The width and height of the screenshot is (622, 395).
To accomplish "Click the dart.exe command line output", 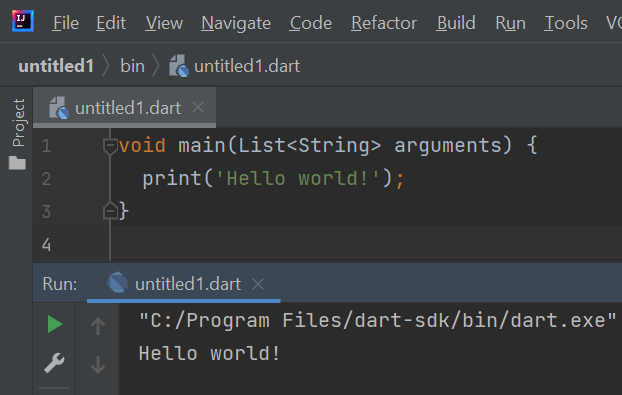I will (378, 320).
